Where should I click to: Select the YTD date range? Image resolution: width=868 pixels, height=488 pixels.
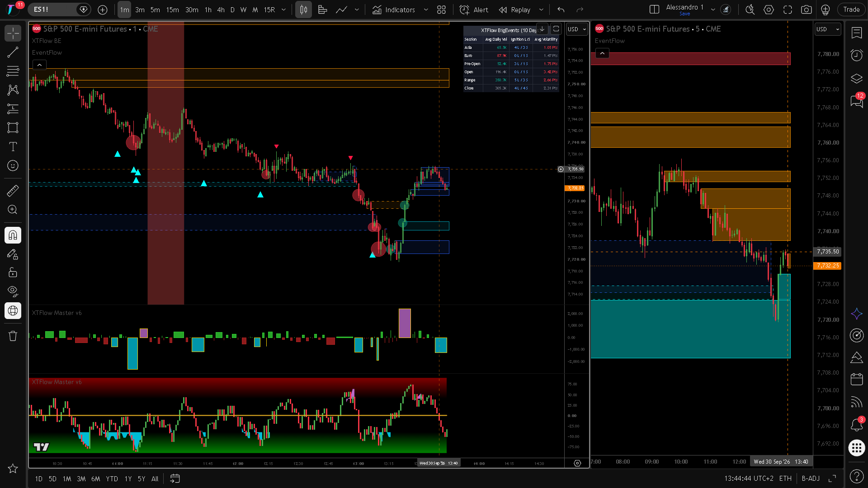click(112, 479)
